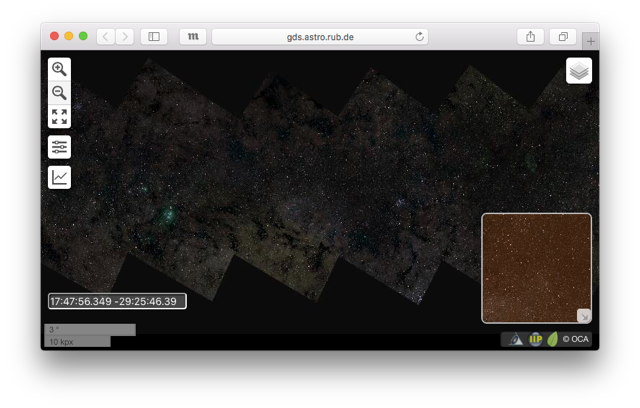640x408 pixels.
Task: Click inside the overview minimap thumbnail
Action: tap(535, 265)
